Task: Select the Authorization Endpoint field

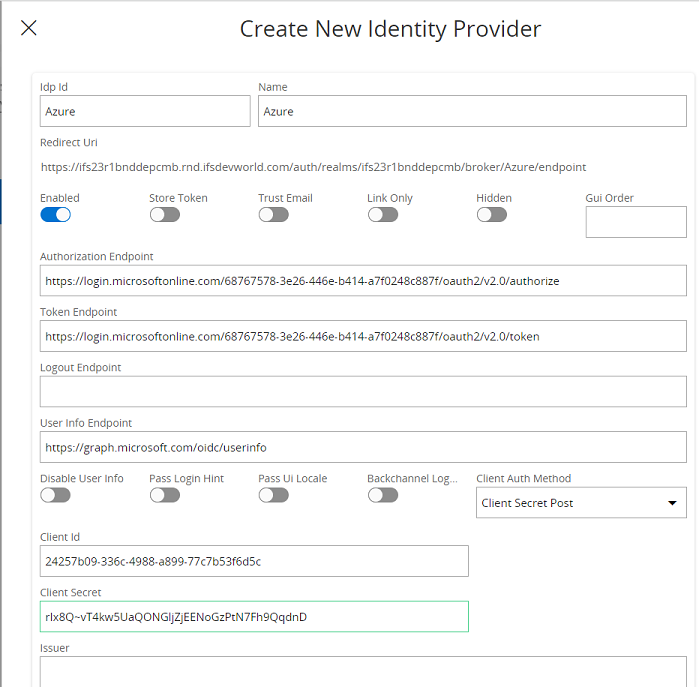Action: pyautogui.click(x=363, y=281)
